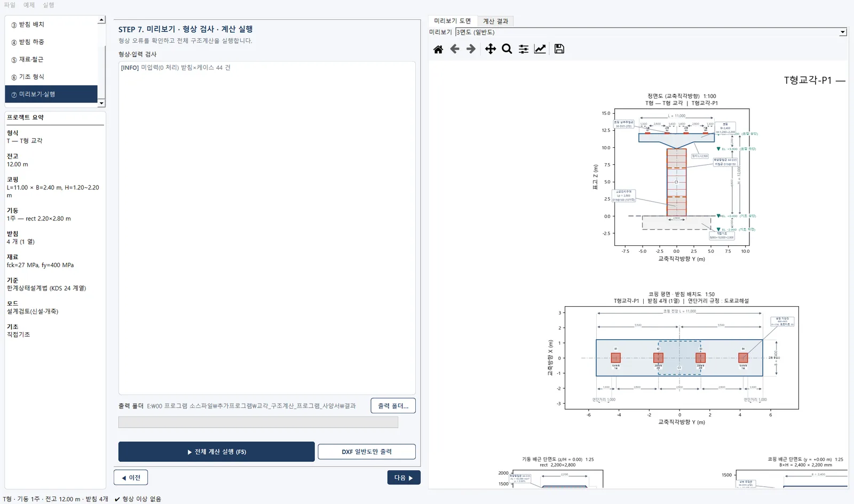The image size is (854, 504).
Task: Select step ④ 받침 하중
Action: click(x=51, y=42)
